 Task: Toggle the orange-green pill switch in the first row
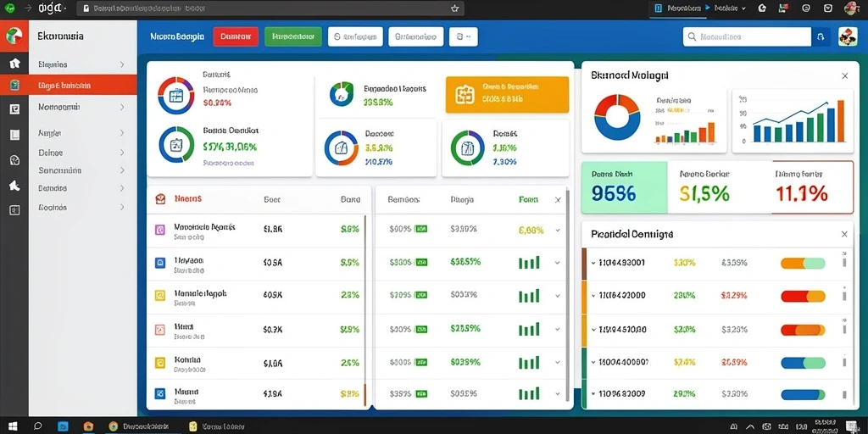click(x=803, y=264)
